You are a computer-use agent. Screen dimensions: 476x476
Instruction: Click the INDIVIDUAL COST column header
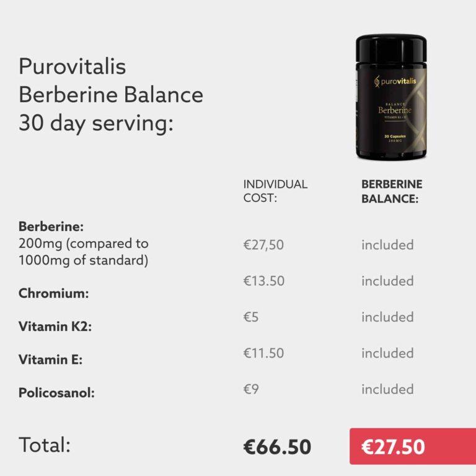(x=275, y=191)
